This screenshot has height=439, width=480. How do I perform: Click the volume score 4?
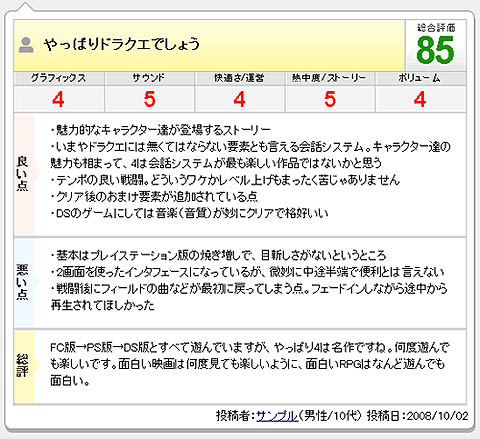[420, 99]
